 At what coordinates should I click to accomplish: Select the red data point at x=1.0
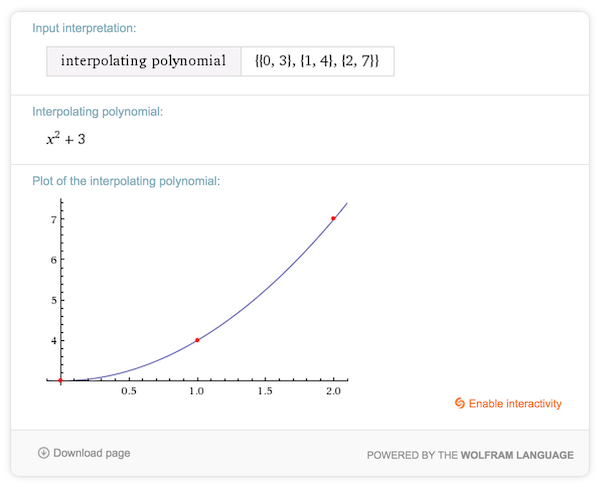(197, 340)
